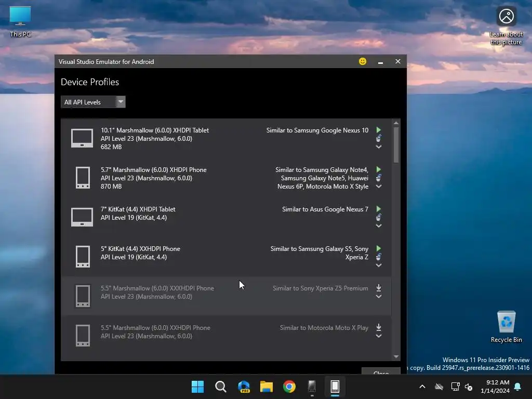Viewport: 532px width, 399px height.
Task: Show hidden system tray icons
Action: click(x=422, y=387)
